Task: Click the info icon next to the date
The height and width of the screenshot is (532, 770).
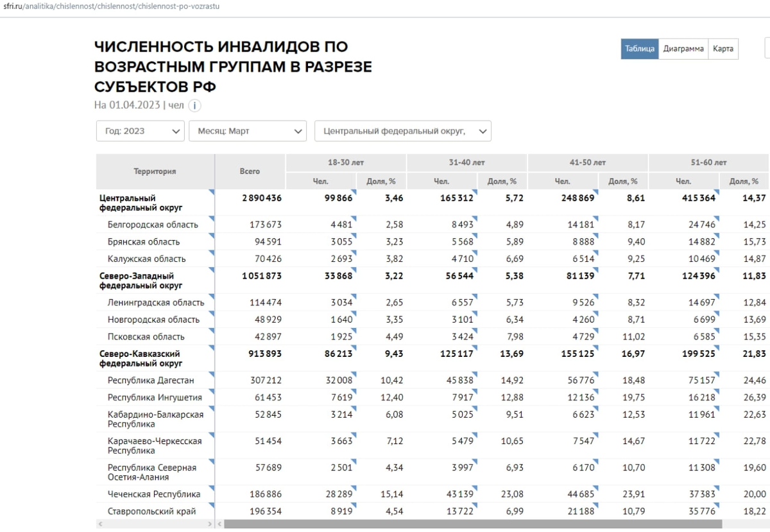Action: (x=194, y=106)
